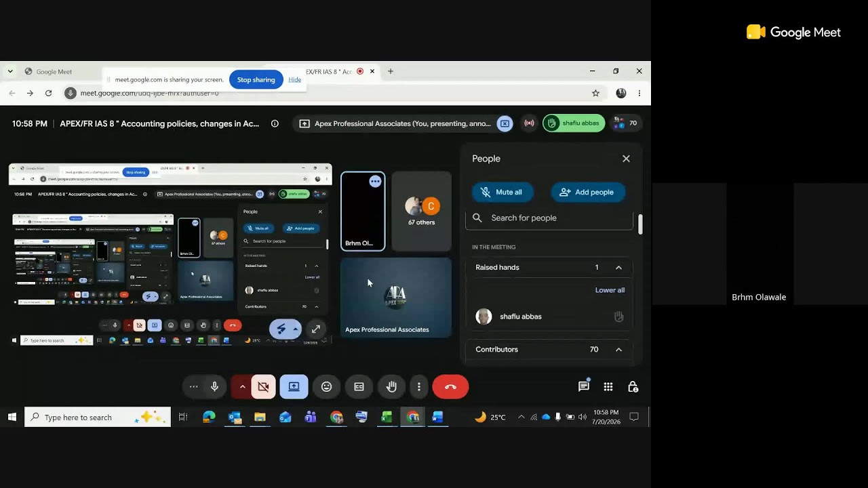Raise hand using the hand button
This screenshot has width=868, height=488.
point(391,387)
